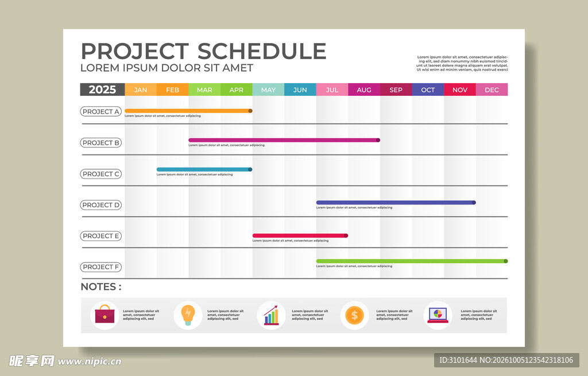
Task: Click the PROJECT B label
Action: click(x=101, y=142)
